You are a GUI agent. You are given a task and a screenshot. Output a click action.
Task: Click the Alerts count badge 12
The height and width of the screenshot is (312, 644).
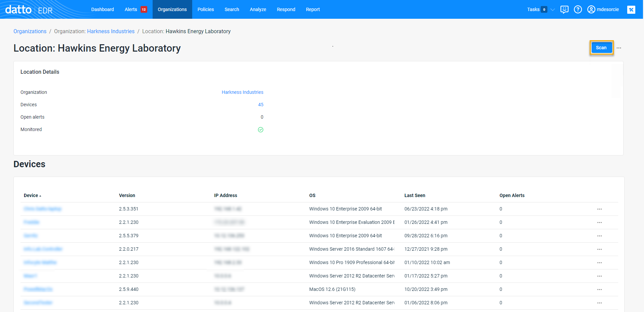(x=144, y=9)
